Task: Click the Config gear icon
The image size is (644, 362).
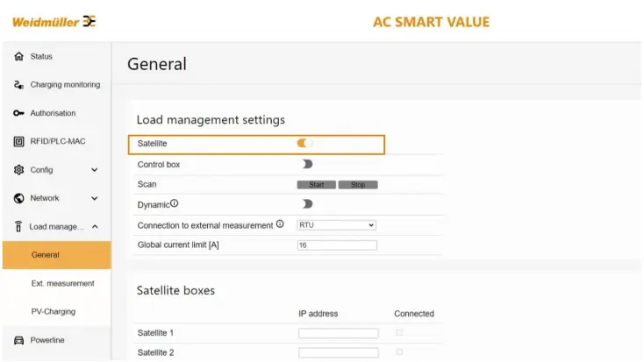Action: 18,170
